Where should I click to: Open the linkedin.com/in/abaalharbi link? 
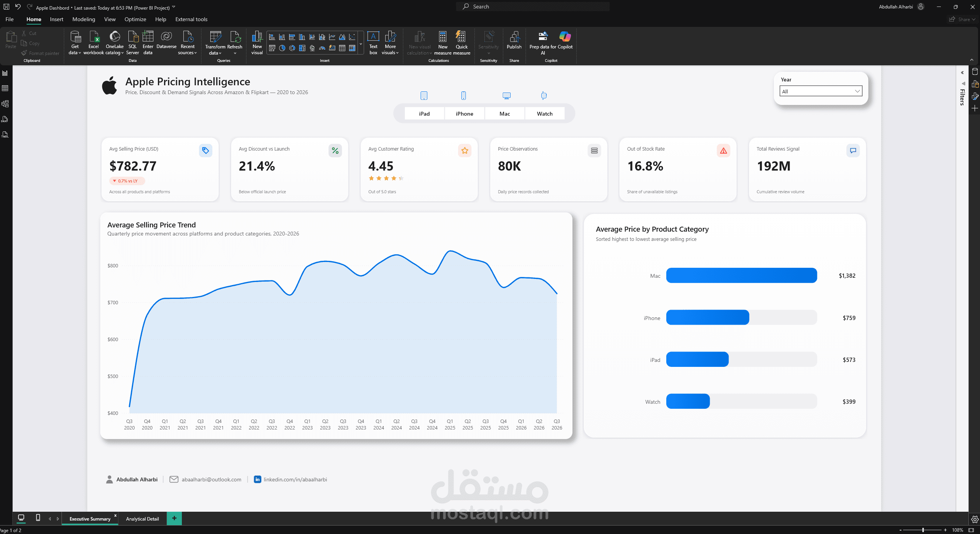pos(295,479)
